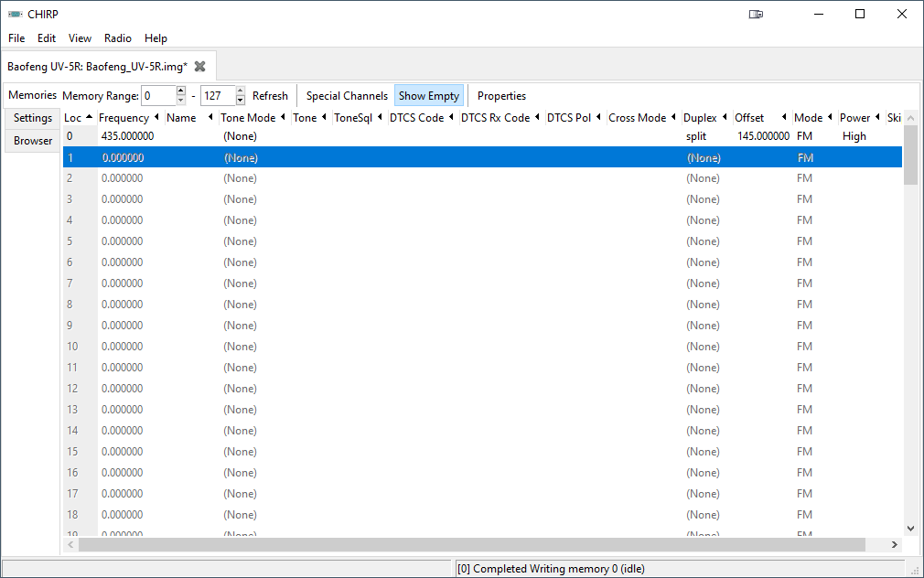
Task: Click the Name column arrow
Action: [210, 117]
